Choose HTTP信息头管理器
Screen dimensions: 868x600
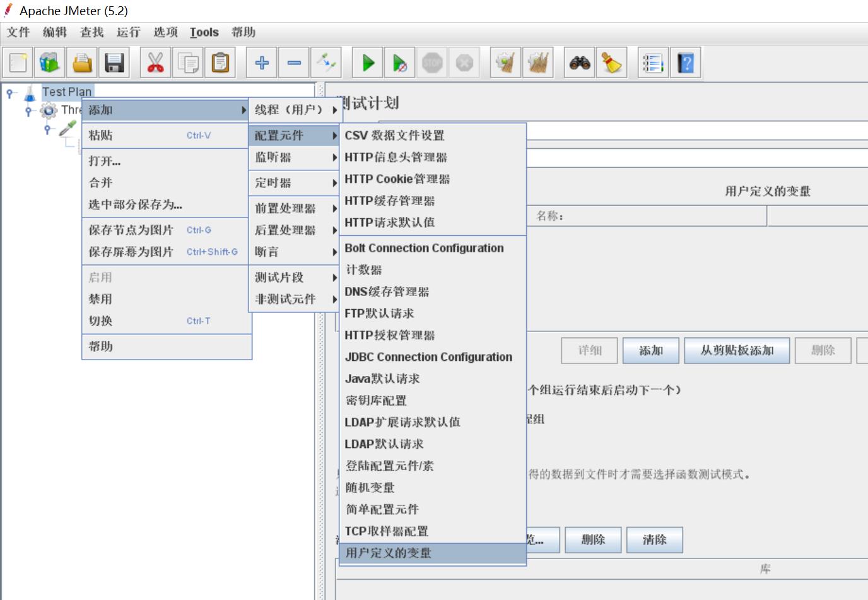coord(433,157)
